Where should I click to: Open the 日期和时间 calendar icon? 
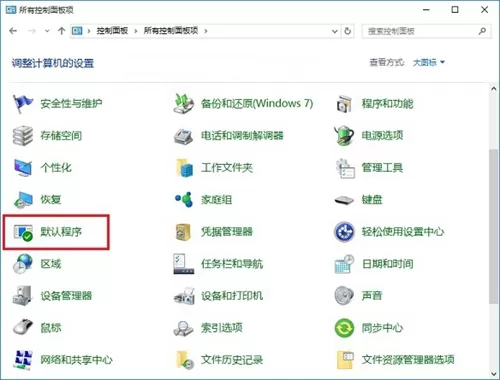pyautogui.click(x=344, y=264)
